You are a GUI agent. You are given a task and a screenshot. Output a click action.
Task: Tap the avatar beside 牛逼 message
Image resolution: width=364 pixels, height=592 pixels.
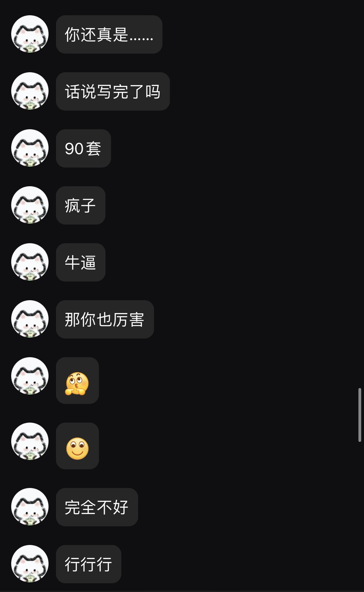[x=30, y=262]
